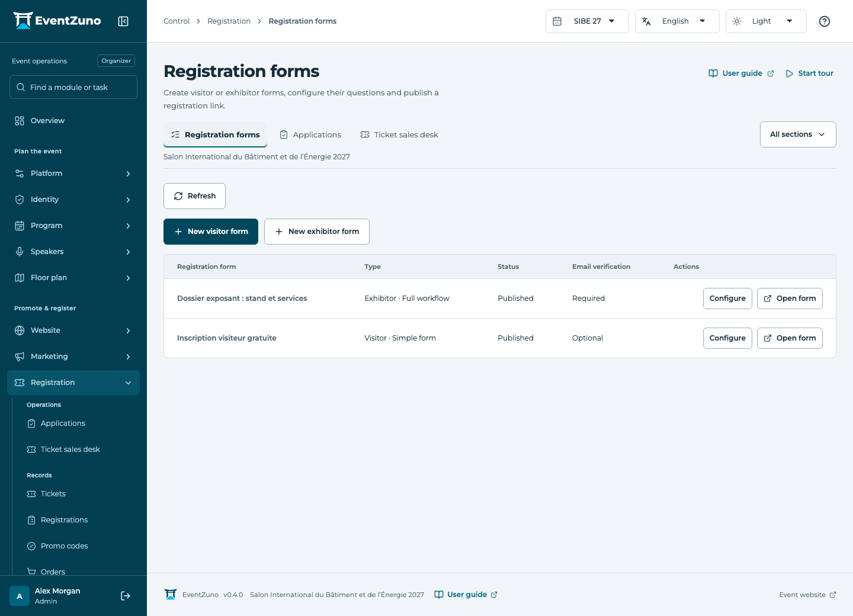Click the Find a module search field
Viewport: 853px width, 616px height.
point(73,87)
